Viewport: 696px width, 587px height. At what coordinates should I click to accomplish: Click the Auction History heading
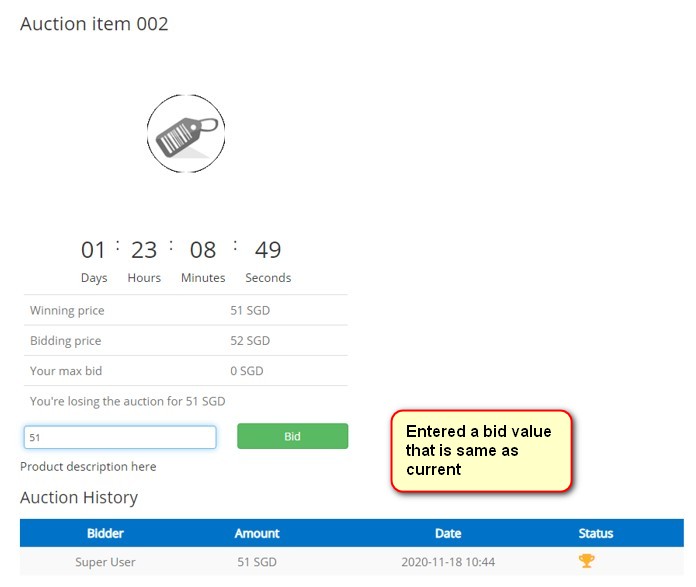79,497
